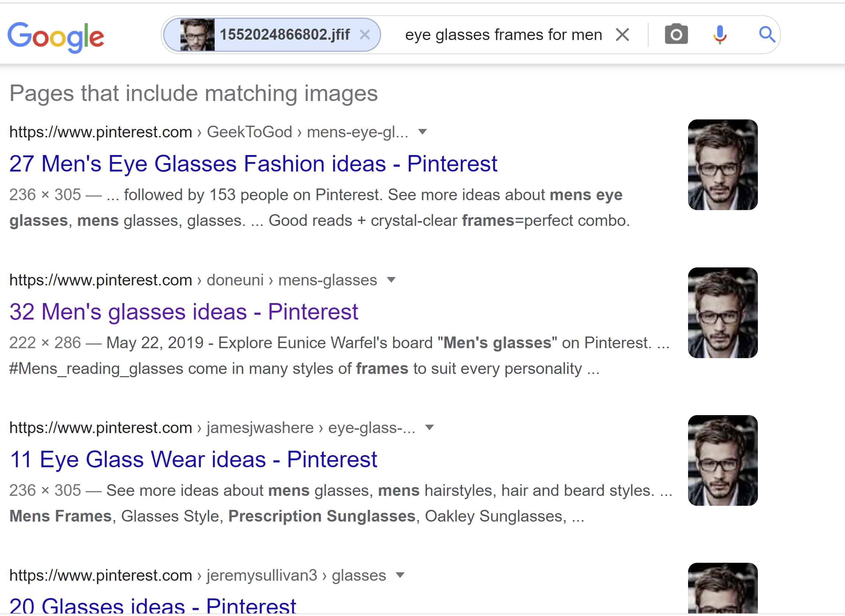Click the blue magnifier search icon
This screenshot has height=616, width=845.
(767, 34)
